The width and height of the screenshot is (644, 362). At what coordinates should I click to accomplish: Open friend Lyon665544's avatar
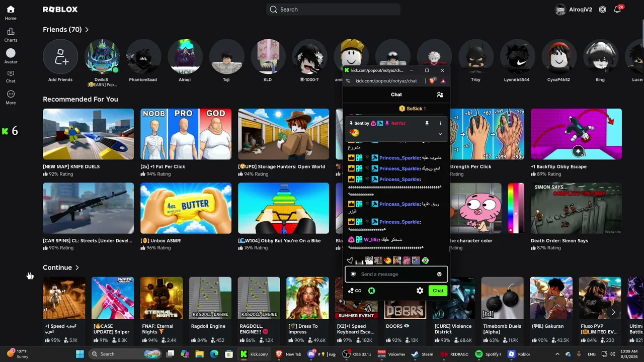click(x=517, y=57)
